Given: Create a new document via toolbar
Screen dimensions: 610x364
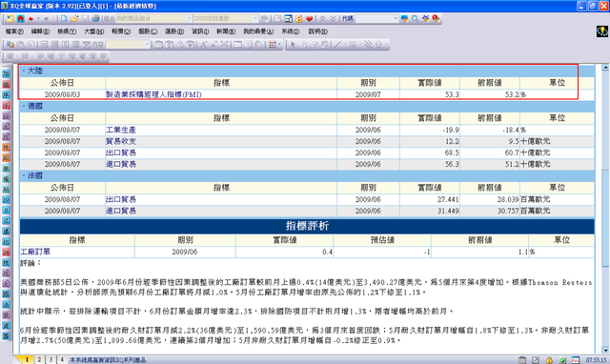Looking at the screenshot, I should pos(64,18).
